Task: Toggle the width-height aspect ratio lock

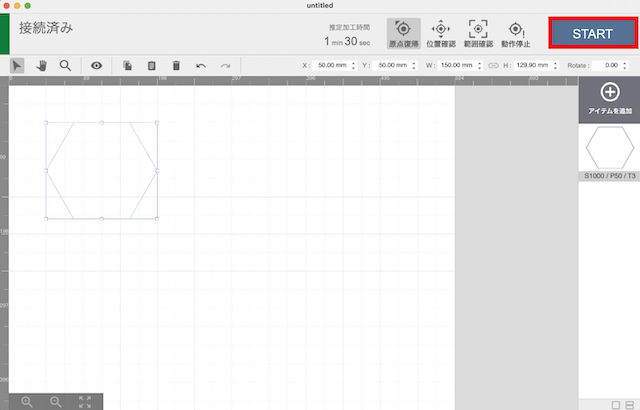Action: point(493,65)
